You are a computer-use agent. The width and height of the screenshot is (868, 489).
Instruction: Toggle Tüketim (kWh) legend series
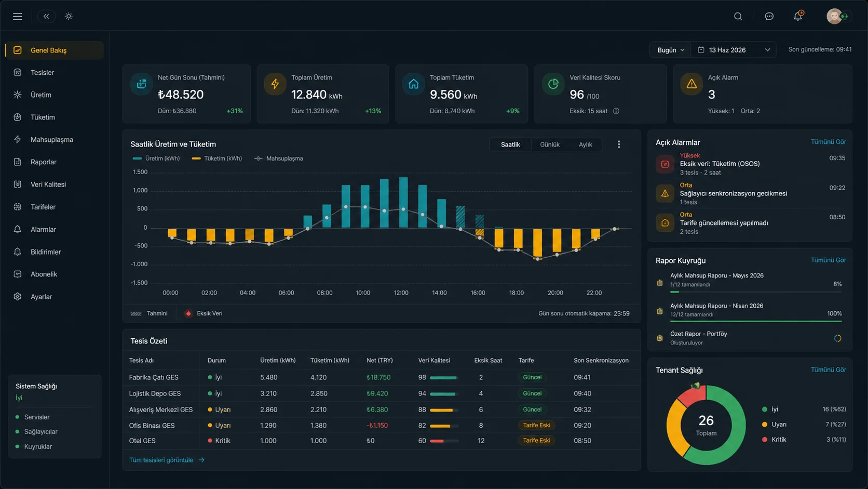[x=217, y=158]
